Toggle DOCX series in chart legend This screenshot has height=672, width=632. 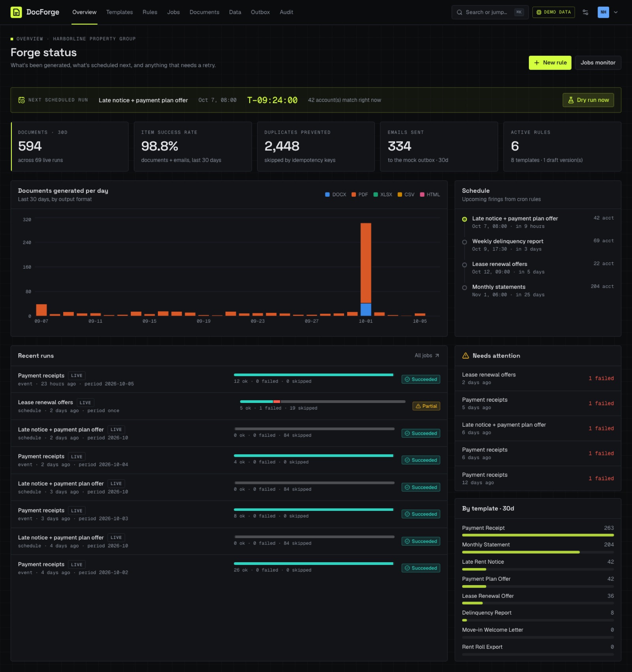pyautogui.click(x=335, y=194)
